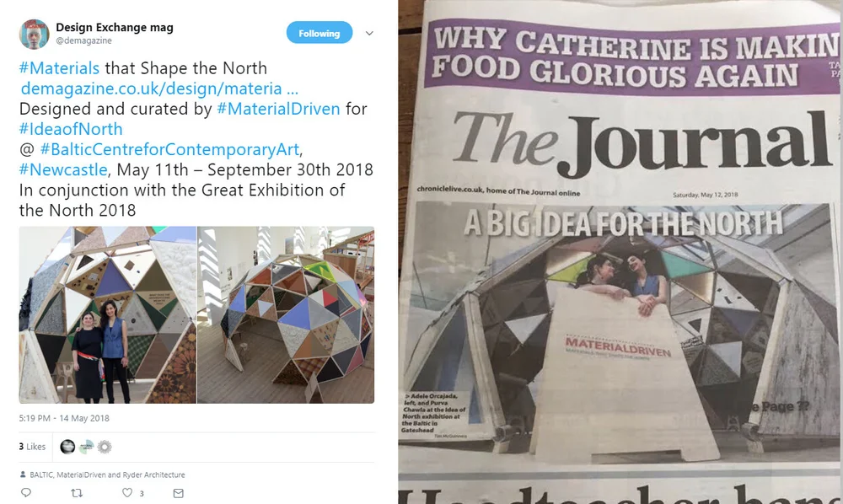Open #BalticCentreforContemporaryArt hashtag

(x=169, y=149)
